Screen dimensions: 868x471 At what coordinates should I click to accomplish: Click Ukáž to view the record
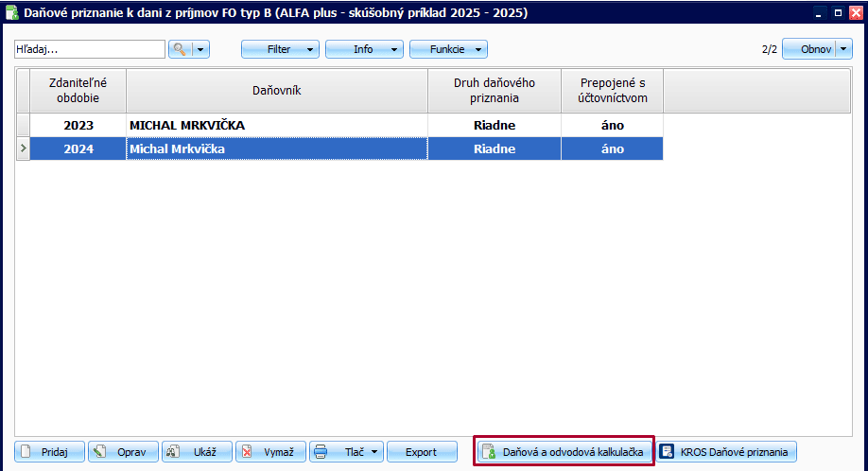point(197,452)
